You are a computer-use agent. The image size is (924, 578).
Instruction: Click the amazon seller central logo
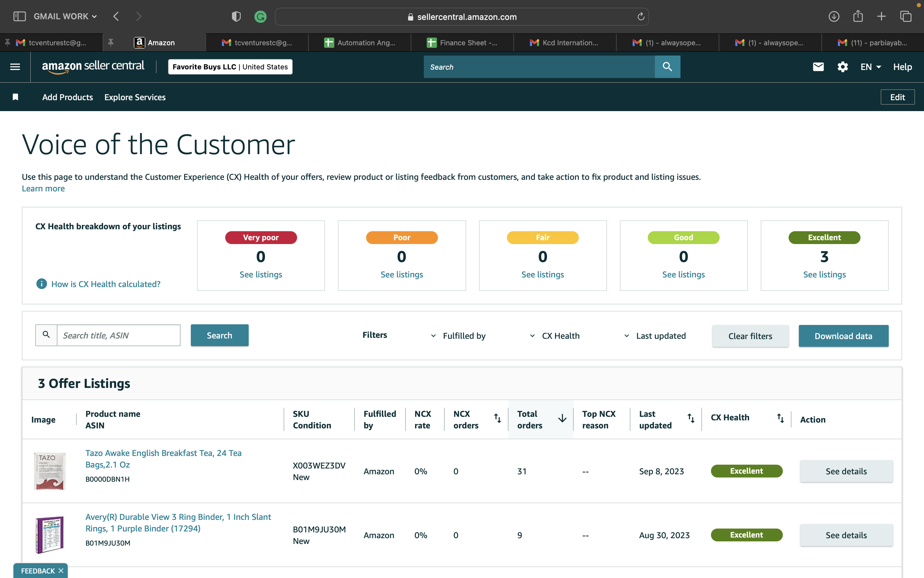pos(93,66)
